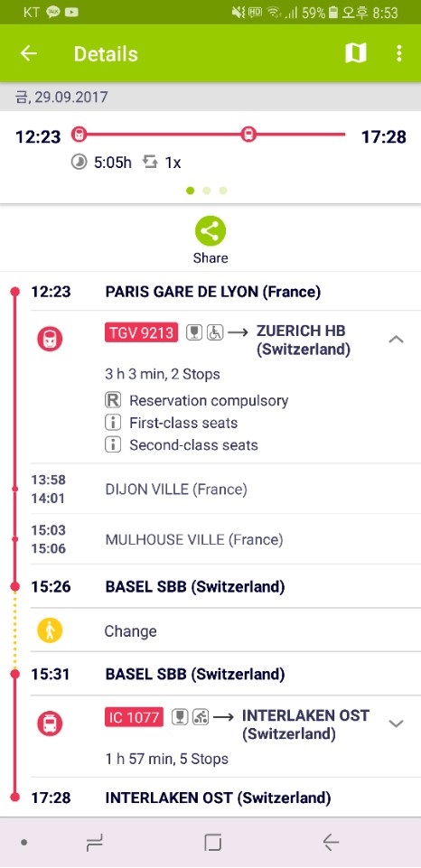Tap the wheelchair accessibility icon on TGV 9213
421x868 pixels.
click(215, 332)
